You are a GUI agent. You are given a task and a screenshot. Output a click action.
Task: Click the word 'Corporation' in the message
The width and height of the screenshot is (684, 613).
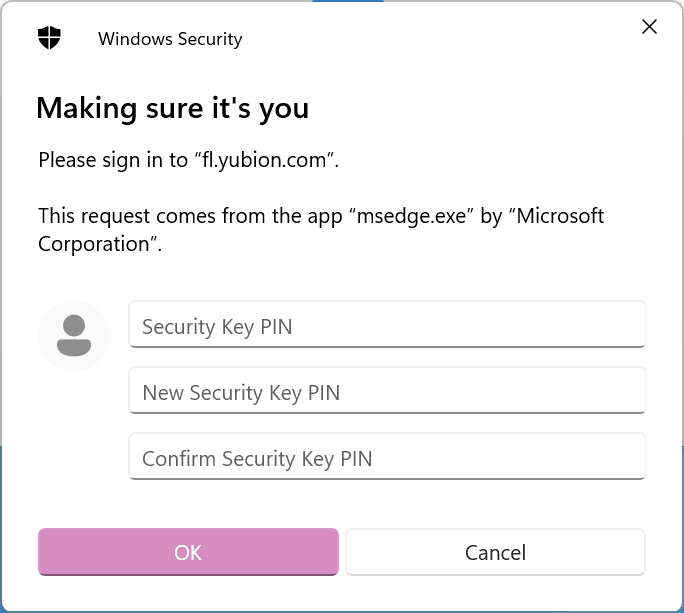(x=94, y=244)
